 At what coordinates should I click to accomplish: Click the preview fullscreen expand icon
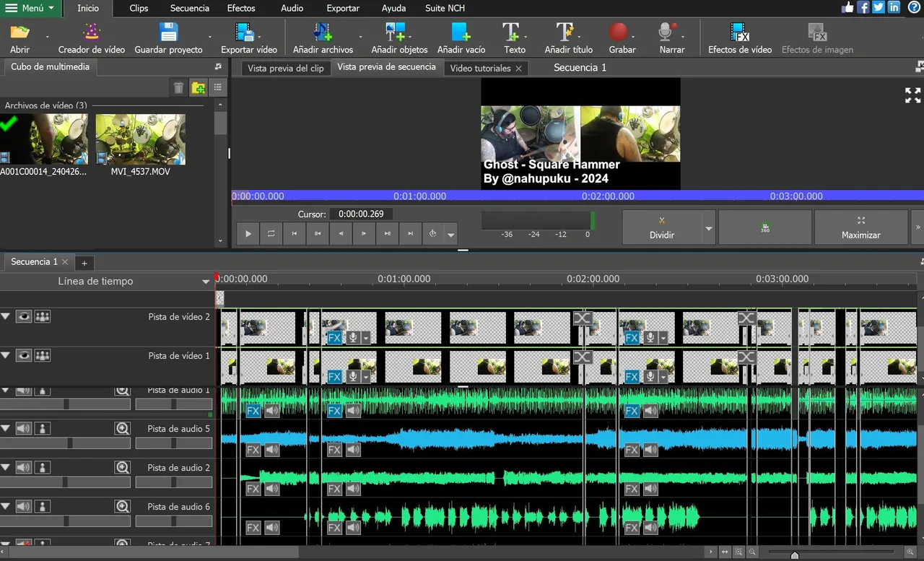912,95
